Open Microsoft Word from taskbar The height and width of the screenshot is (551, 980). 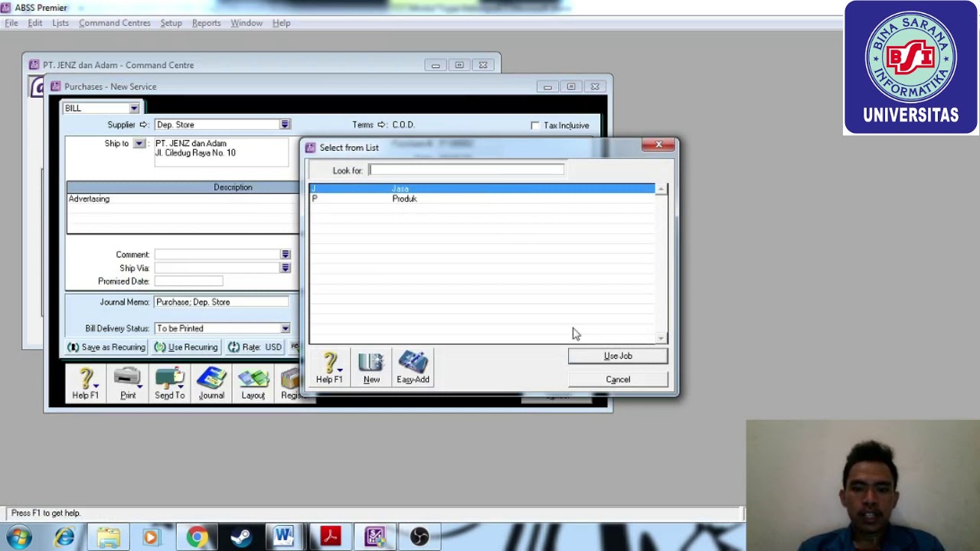[x=284, y=537]
